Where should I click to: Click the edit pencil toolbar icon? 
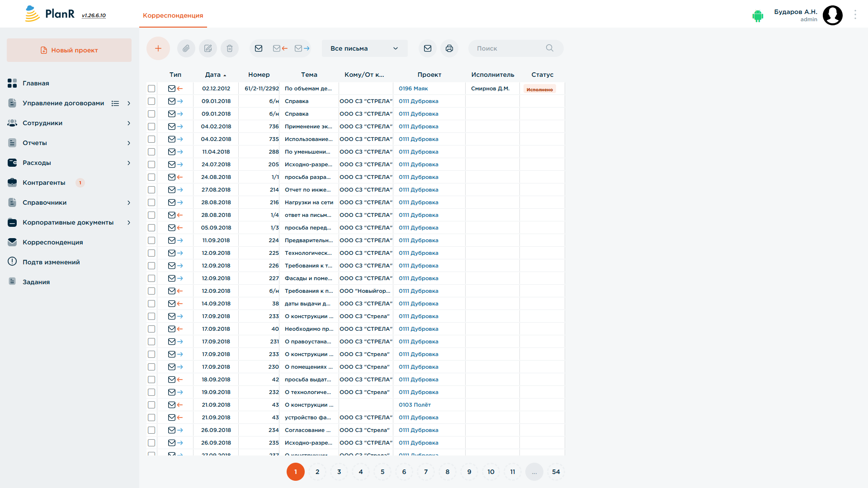208,48
